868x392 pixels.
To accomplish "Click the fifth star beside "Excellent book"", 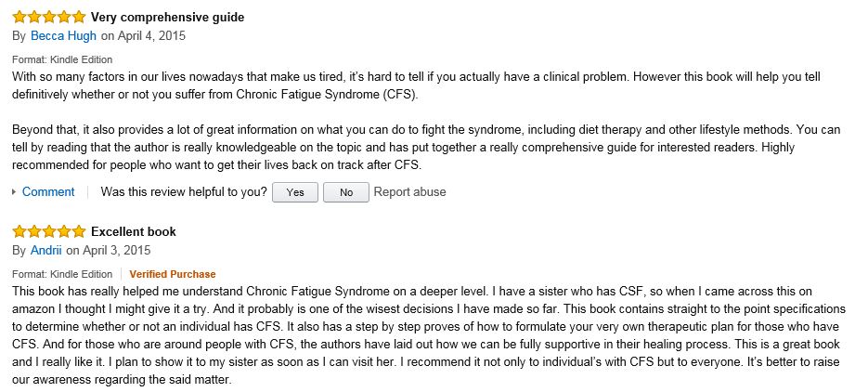I will click(x=78, y=231).
